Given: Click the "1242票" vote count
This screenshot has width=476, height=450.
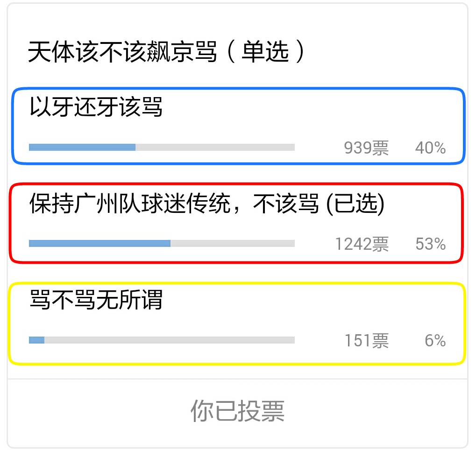Looking at the screenshot, I should 362,243.
